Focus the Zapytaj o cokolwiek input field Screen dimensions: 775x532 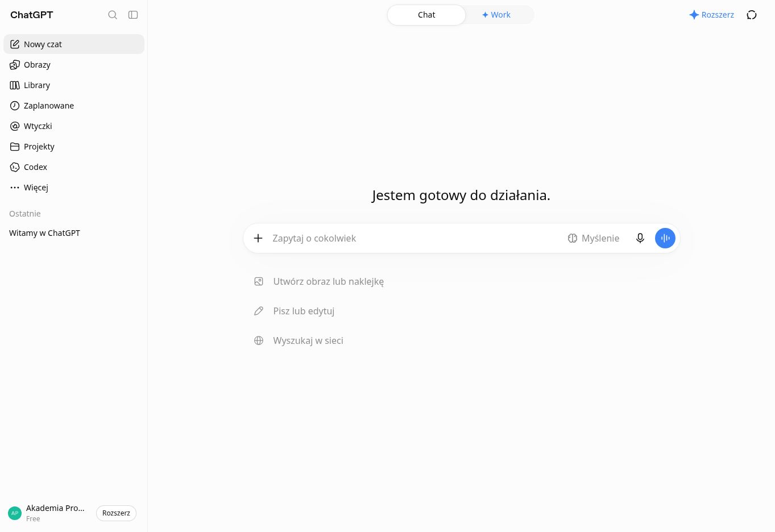click(415, 238)
